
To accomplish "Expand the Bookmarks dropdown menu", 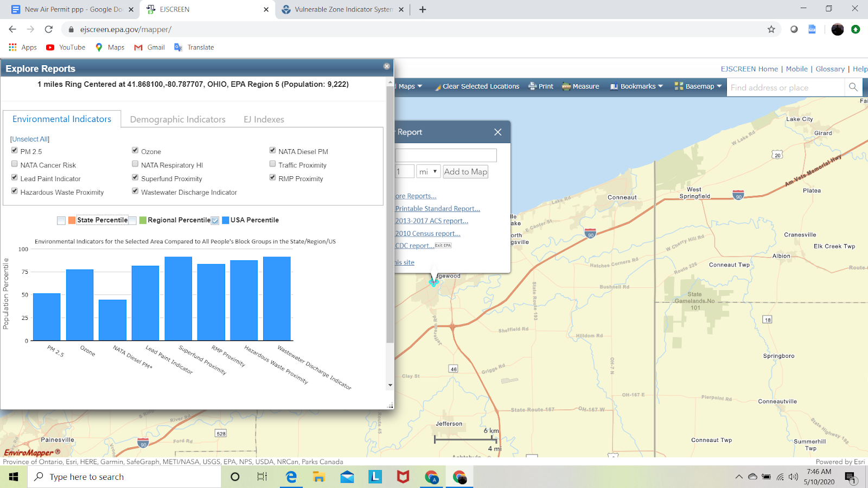I will [x=636, y=86].
